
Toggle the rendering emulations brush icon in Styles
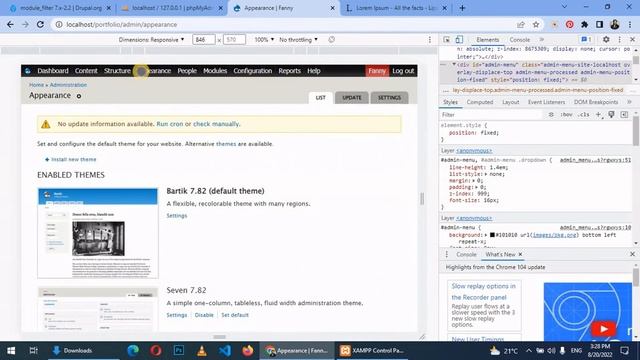pyautogui.click(x=611, y=115)
